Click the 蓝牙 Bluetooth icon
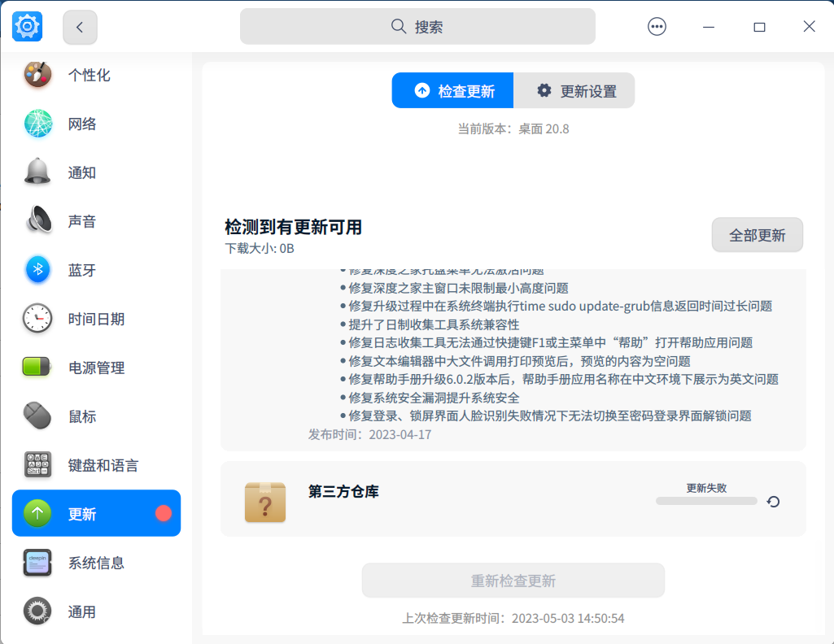834x644 pixels. (37, 269)
